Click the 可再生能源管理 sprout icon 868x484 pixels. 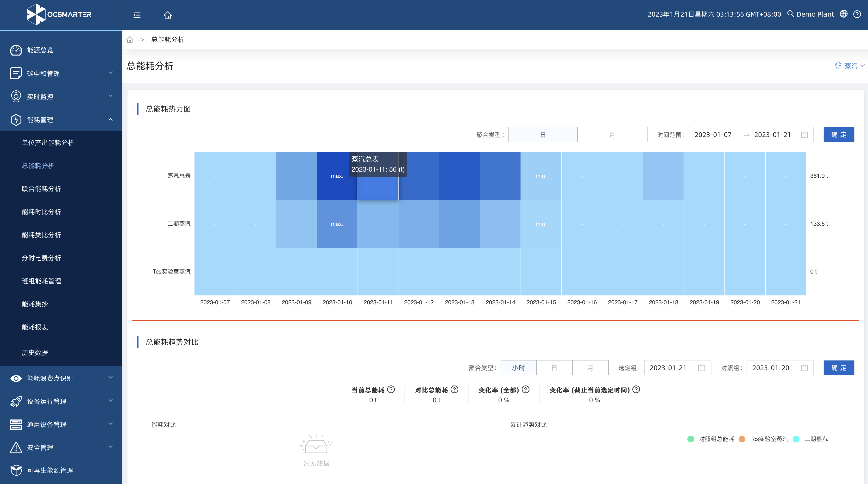tap(16, 470)
